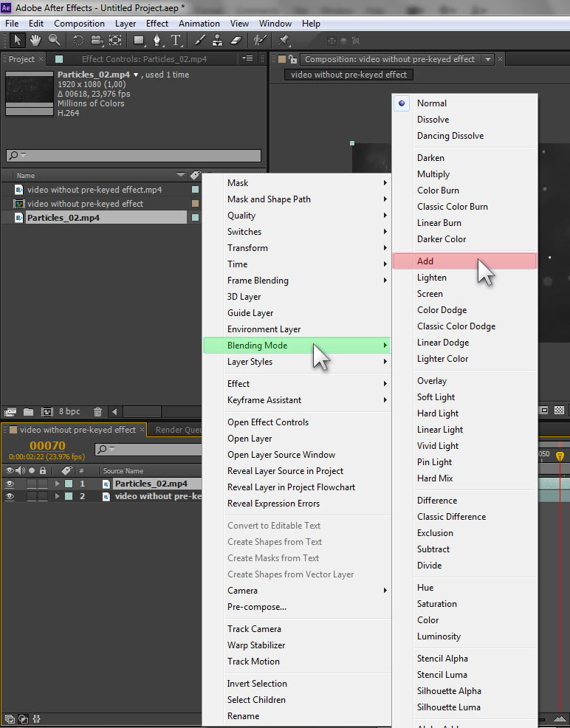Toggle solo switch for layer 2
The width and height of the screenshot is (570, 728).
click(32, 496)
